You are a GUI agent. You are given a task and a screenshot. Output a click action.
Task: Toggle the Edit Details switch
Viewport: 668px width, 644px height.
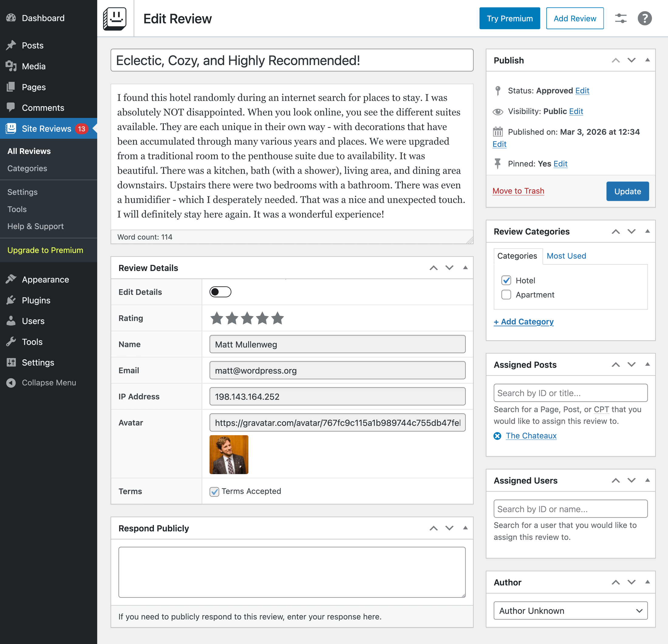click(x=220, y=292)
